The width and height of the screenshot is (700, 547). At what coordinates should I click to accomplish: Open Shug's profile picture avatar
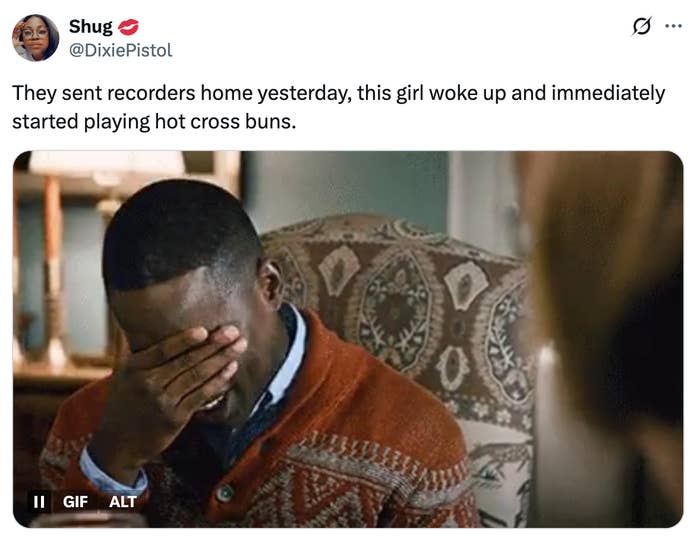click(35, 38)
